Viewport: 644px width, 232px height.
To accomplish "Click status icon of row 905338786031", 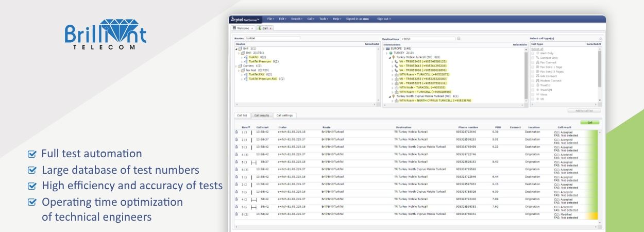I will 236,214.
